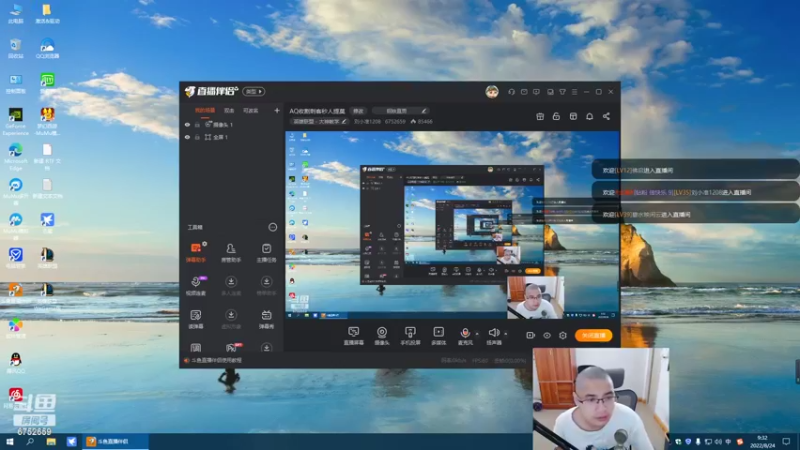
Task: Expand speaker options arrow
Action: pyautogui.click(x=506, y=334)
